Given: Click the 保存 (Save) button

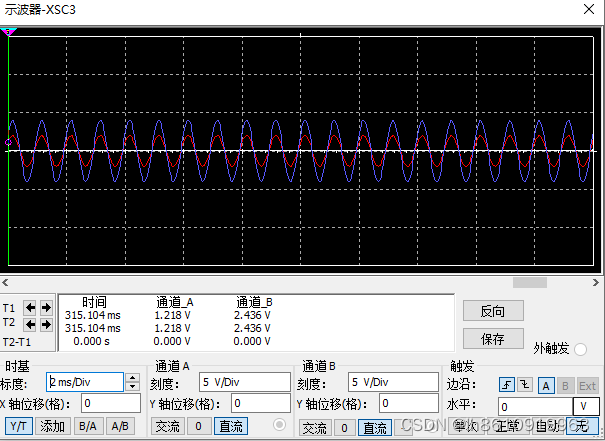Looking at the screenshot, I should coord(493,339).
